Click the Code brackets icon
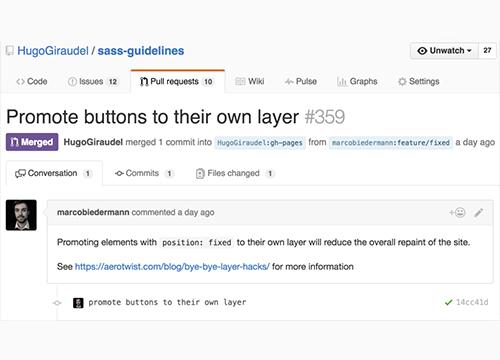500x360 pixels. pos(20,82)
